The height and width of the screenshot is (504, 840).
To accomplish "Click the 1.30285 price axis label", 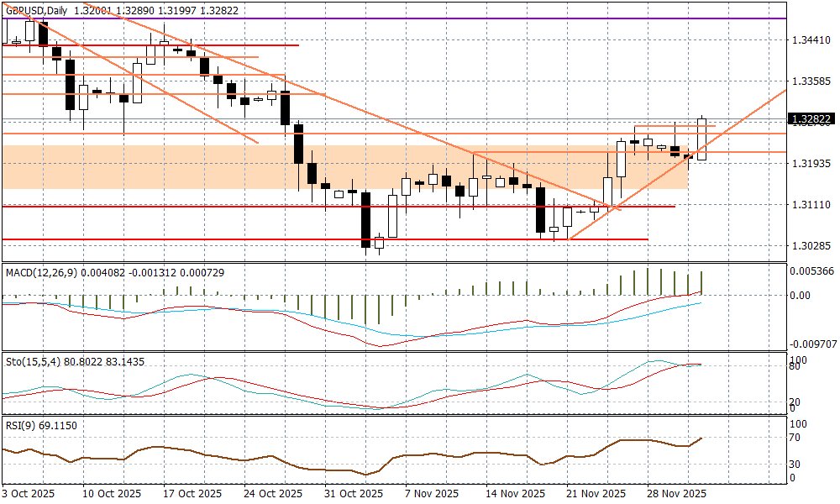I will coord(811,245).
